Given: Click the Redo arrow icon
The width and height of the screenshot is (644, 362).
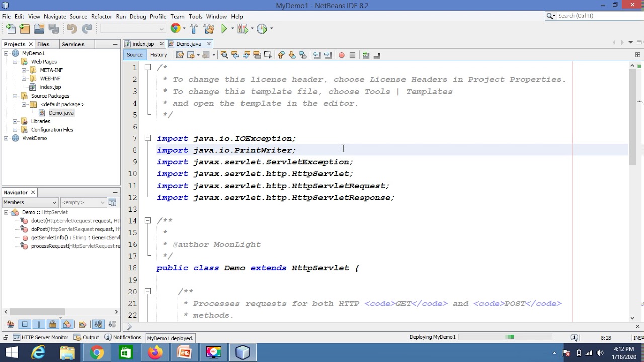Looking at the screenshot, I should (x=87, y=29).
